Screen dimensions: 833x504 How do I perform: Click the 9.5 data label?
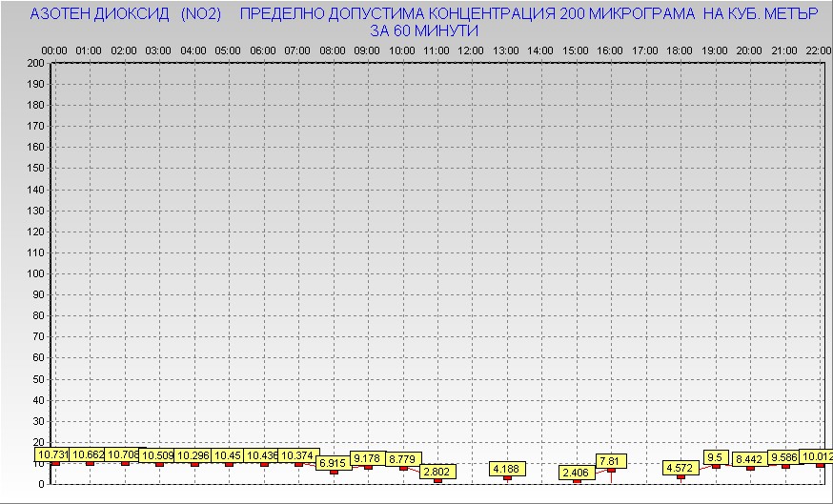click(x=716, y=457)
